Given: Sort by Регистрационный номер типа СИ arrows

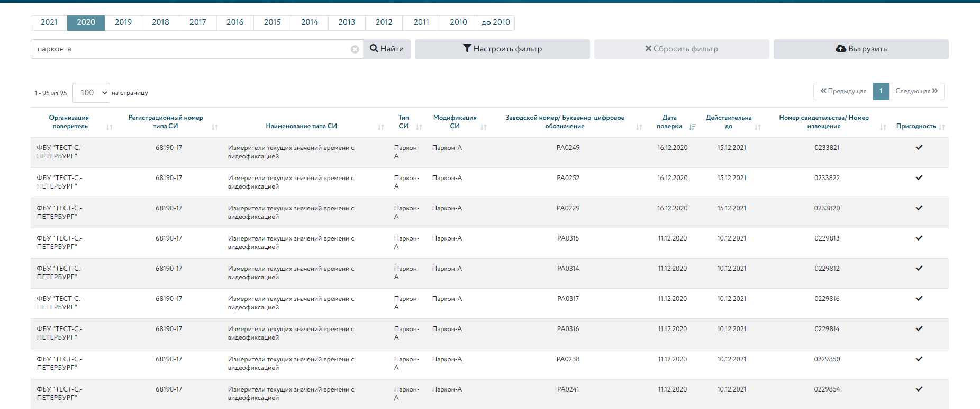Looking at the screenshot, I should tap(215, 127).
